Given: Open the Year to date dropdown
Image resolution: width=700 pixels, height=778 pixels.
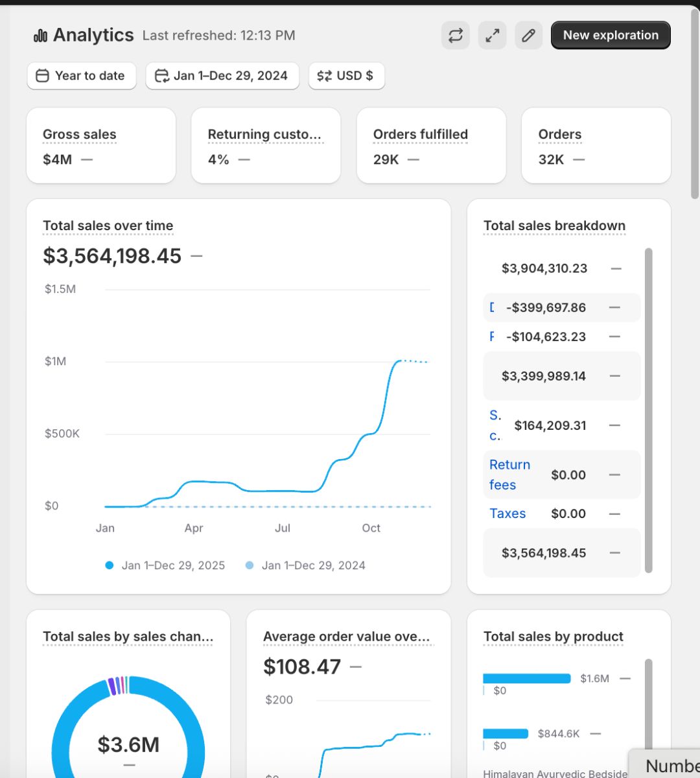Looking at the screenshot, I should (x=82, y=76).
